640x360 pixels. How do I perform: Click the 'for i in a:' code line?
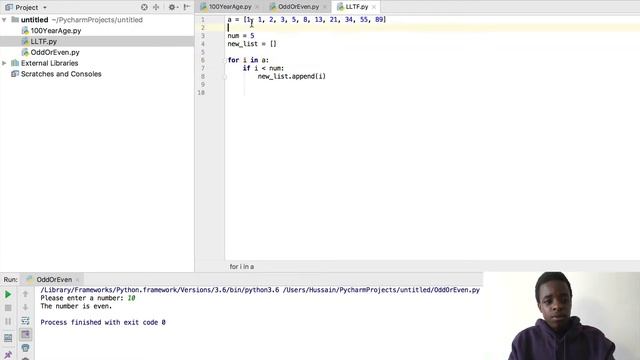(248, 60)
